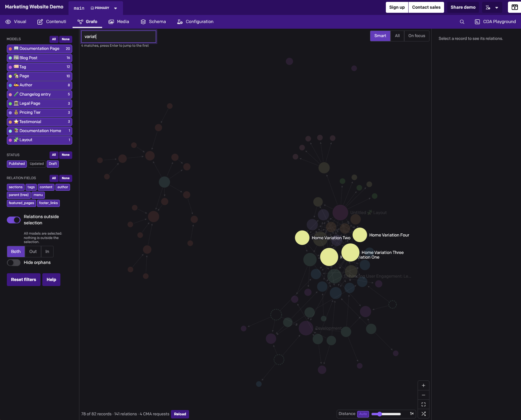Image resolution: width=521 pixels, height=420 pixels.
Task: Switch to the Contenuti tab
Action: (x=52, y=22)
